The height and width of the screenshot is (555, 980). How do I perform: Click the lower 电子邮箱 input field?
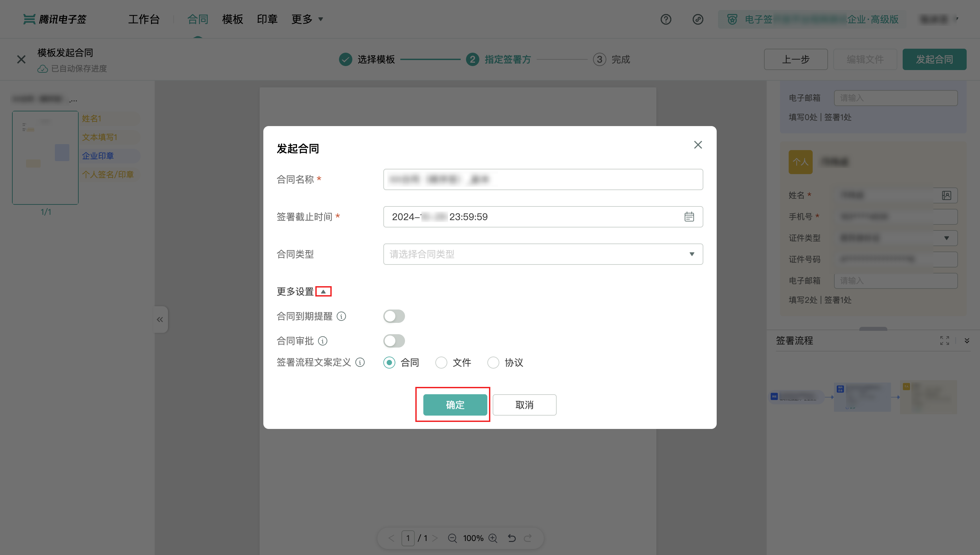pyautogui.click(x=896, y=281)
